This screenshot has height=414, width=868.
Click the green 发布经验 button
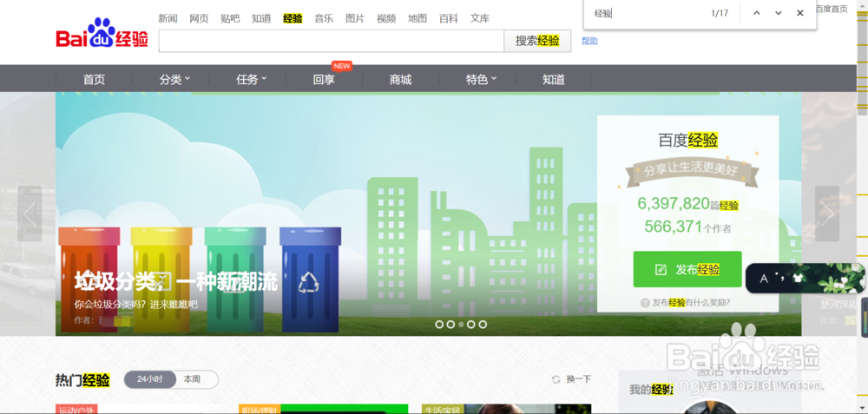coord(687,270)
